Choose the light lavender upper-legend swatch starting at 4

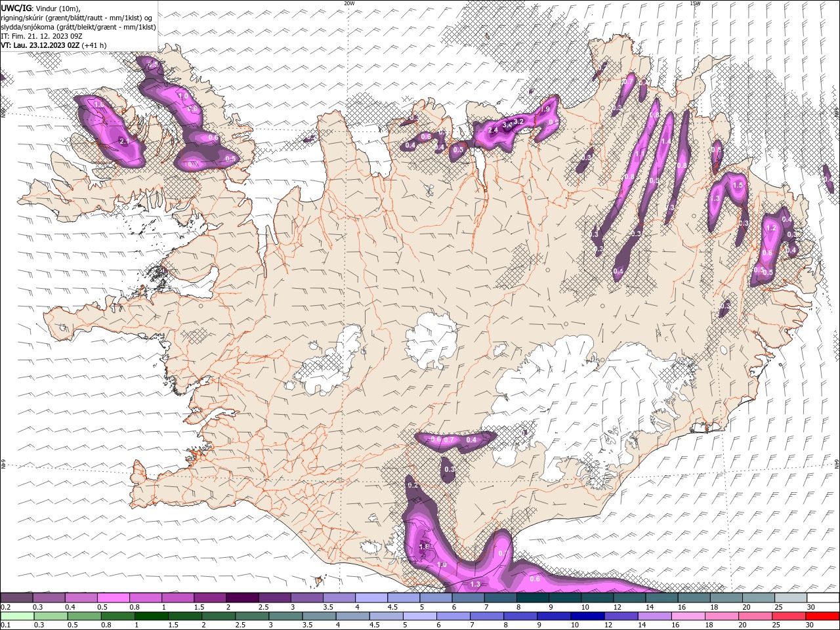point(371,598)
